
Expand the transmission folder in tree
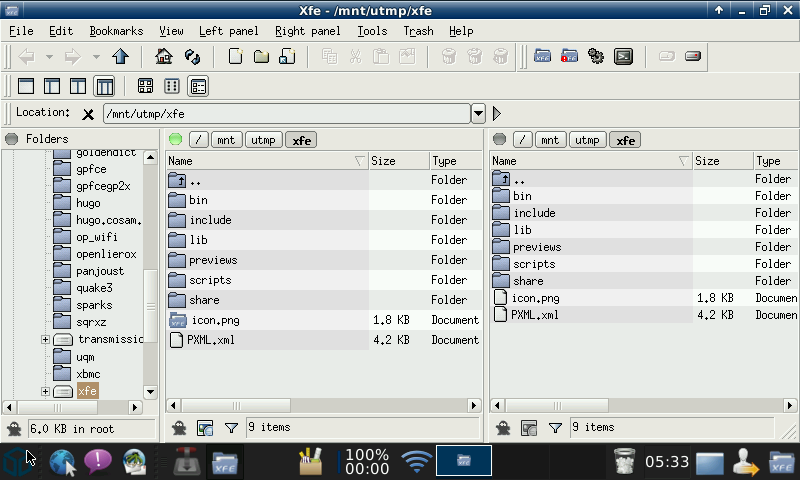pos(45,339)
